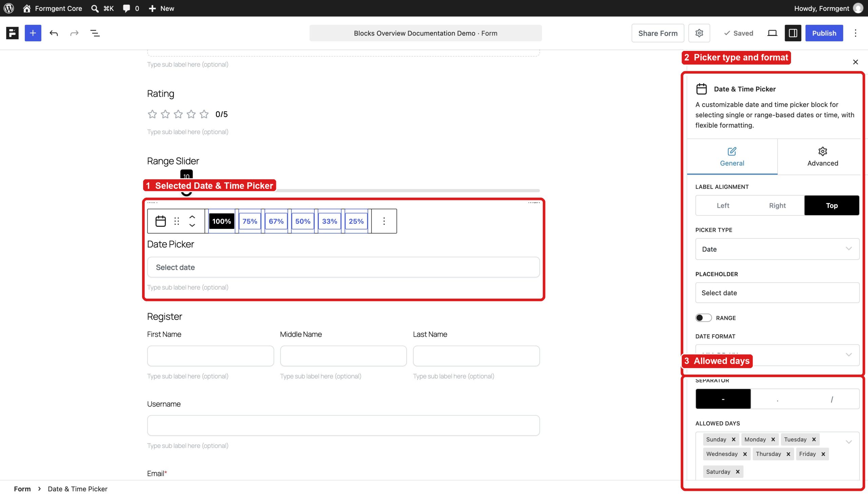Remove Friday from allowed days

(823, 454)
